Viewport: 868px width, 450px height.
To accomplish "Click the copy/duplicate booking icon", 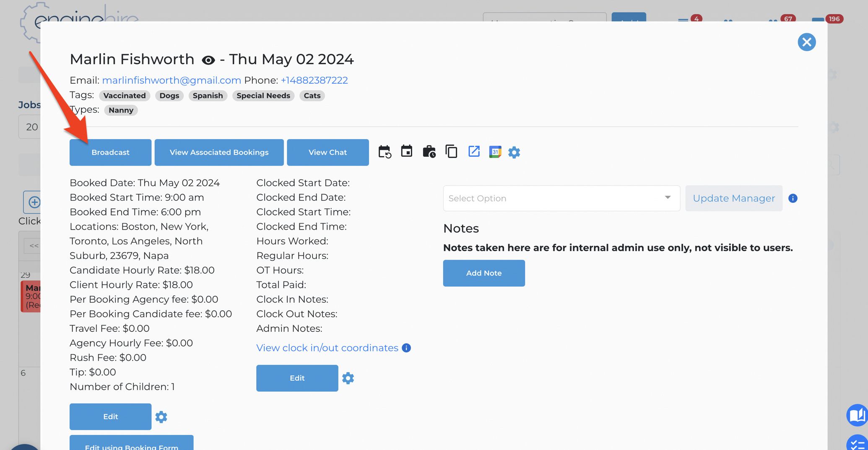I will 451,152.
